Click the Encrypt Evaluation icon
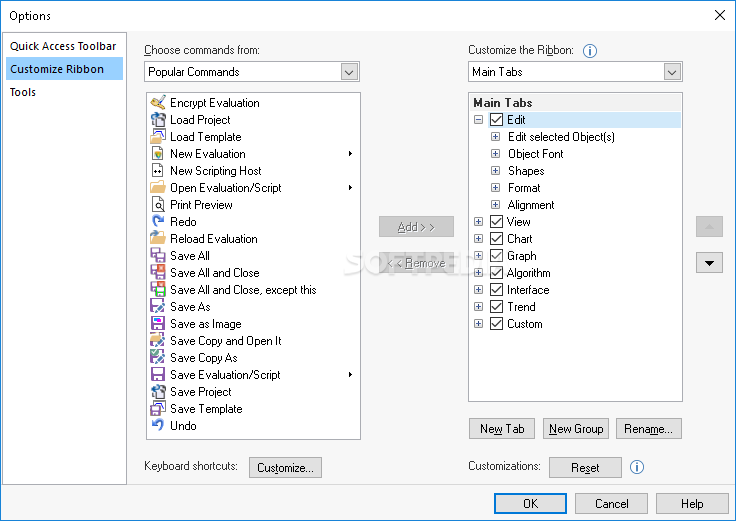The image size is (736, 521). (157, 103)
